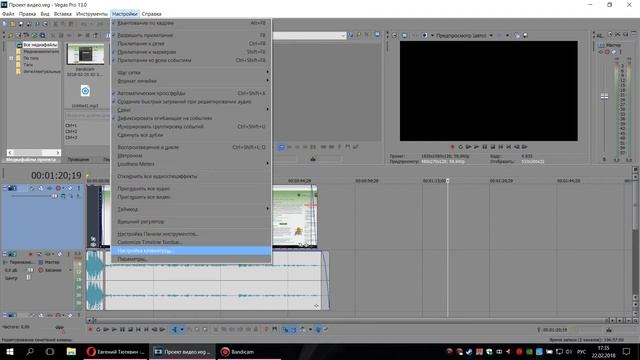This screenshot has width=640, height=360.
Task: Expand the 'Шаг сетки' submenu
Action: click(x=191, y=73)
